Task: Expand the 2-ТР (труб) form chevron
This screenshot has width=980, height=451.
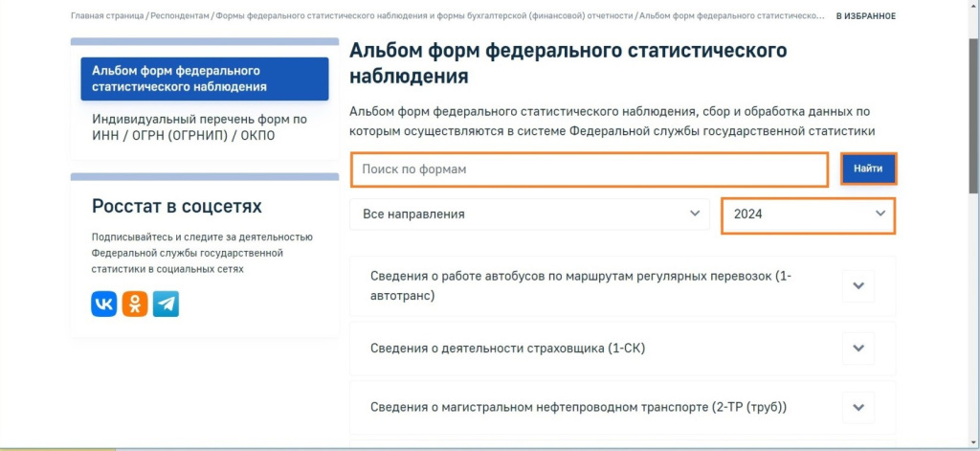Action: point(858,407)
